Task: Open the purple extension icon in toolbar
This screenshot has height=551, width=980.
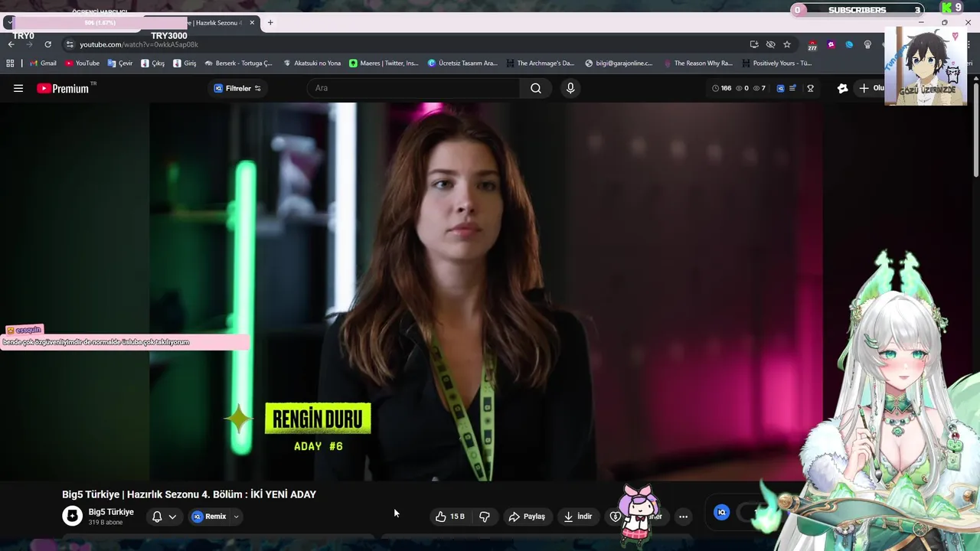Action: (831, 44)
